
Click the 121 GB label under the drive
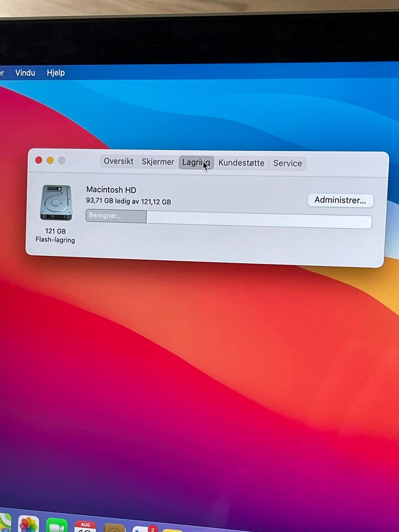click(x=55, y=231)
